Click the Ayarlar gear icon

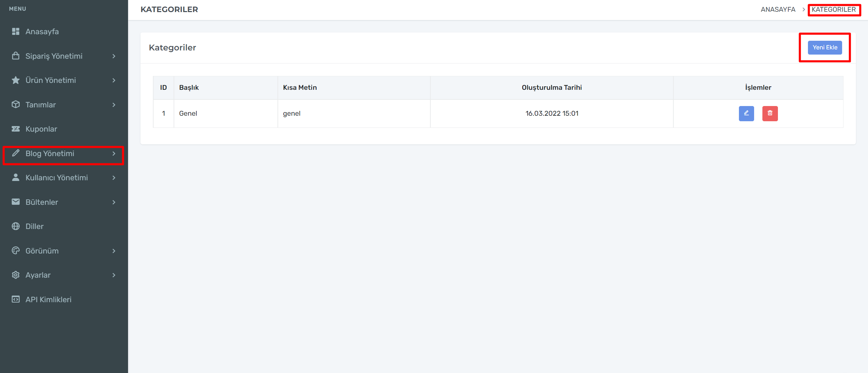click(x=16, y=275)
